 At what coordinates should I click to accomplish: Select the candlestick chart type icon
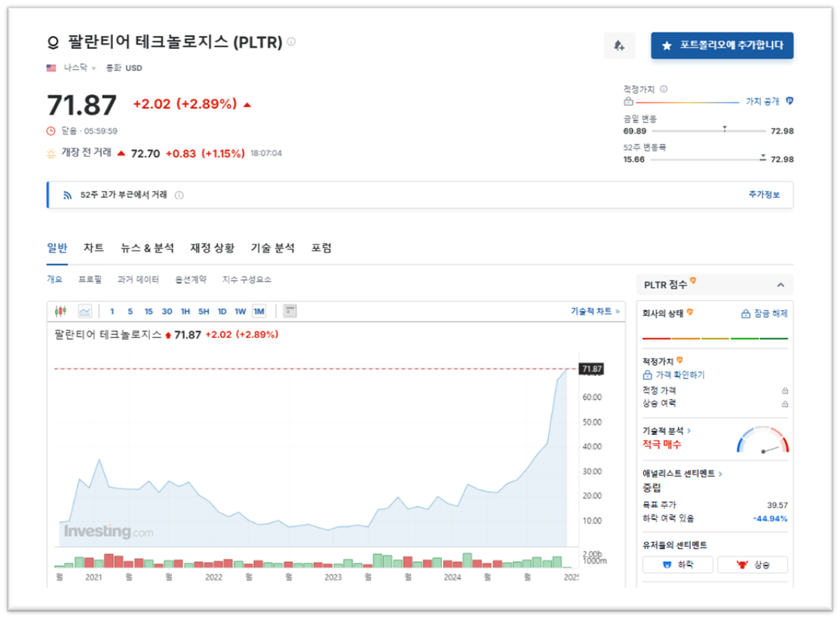[x=60, y=311]
